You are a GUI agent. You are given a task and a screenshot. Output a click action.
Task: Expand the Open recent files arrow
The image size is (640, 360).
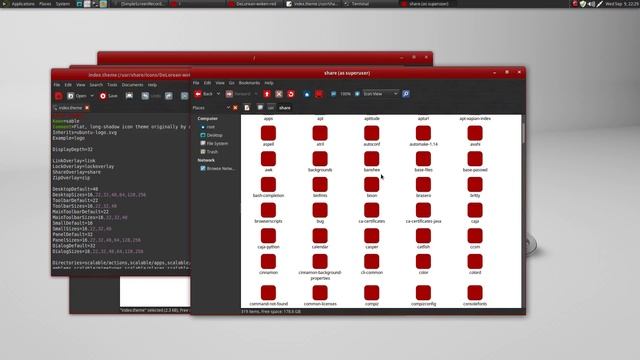tap(92, 96)
